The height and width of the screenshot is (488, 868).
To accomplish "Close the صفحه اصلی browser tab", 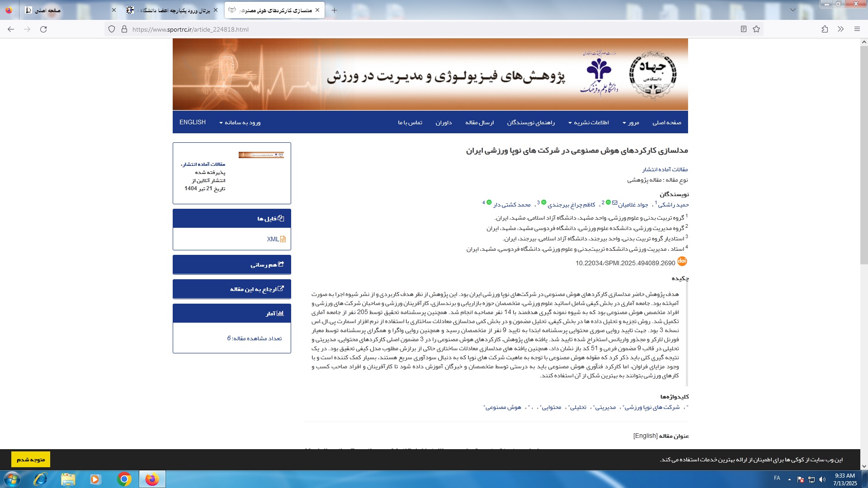I will click(114, 10).
